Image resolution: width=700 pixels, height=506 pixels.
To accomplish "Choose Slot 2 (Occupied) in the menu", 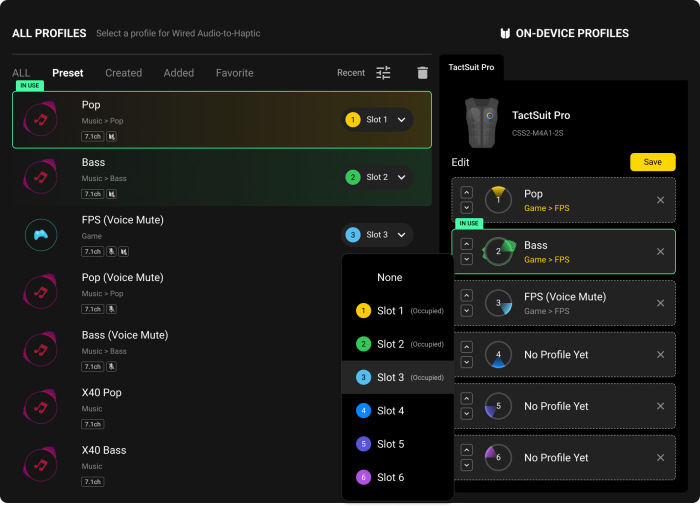I will pyautogui.click(x=397, y=344).
